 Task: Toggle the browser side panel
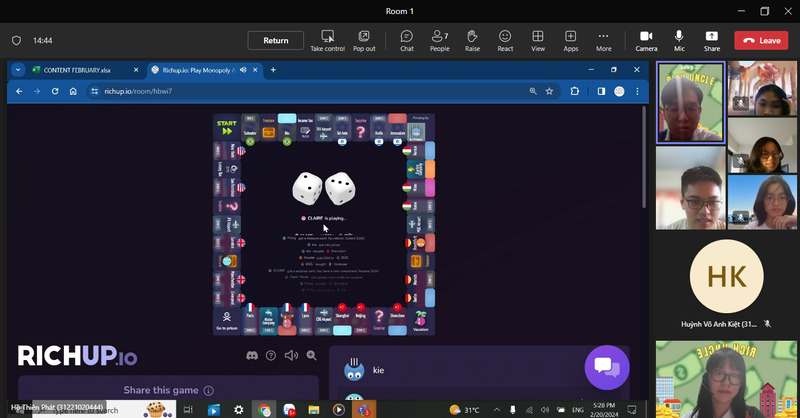click(602, 91)
